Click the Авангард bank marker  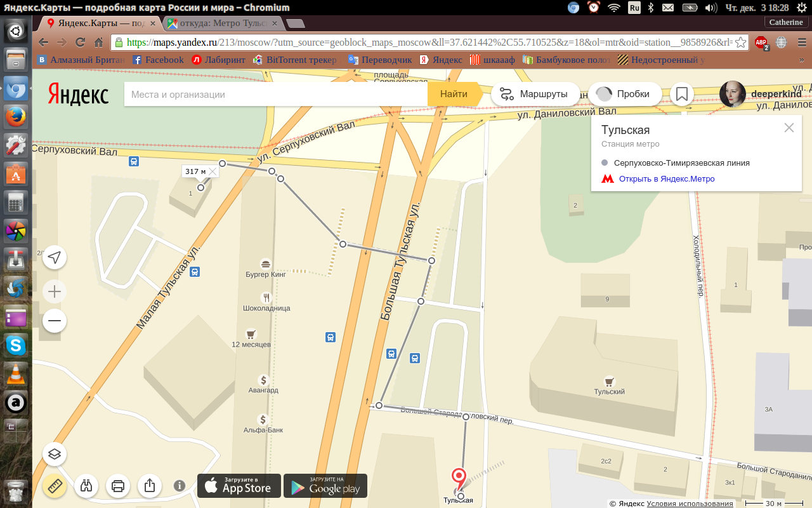263,380
